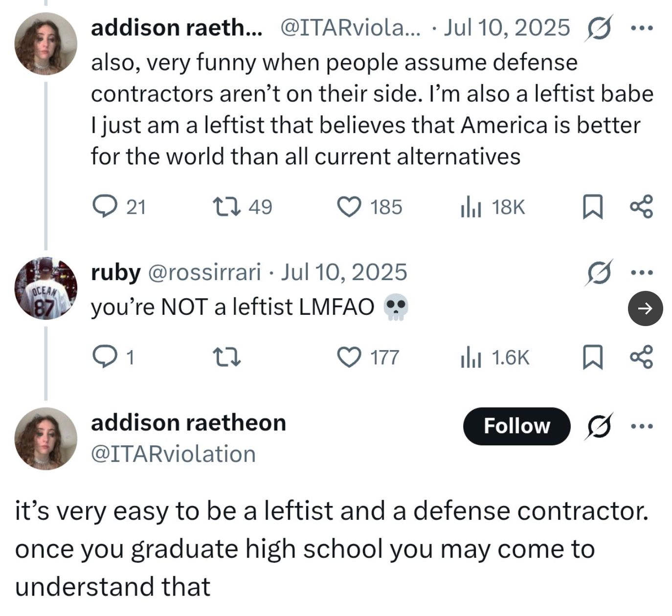The width and height of the screenshot is (672, 616).
Task: Click the next arrow button
Action: pos(645,308)
